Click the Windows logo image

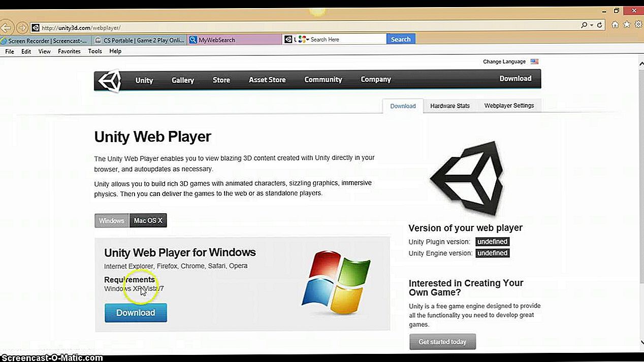point(336,282)
